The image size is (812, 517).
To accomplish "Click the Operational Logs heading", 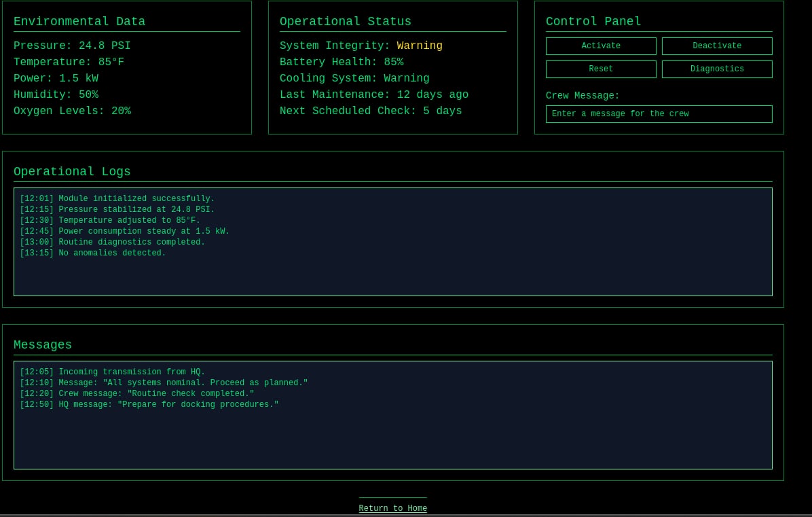I will pos(72,171).
